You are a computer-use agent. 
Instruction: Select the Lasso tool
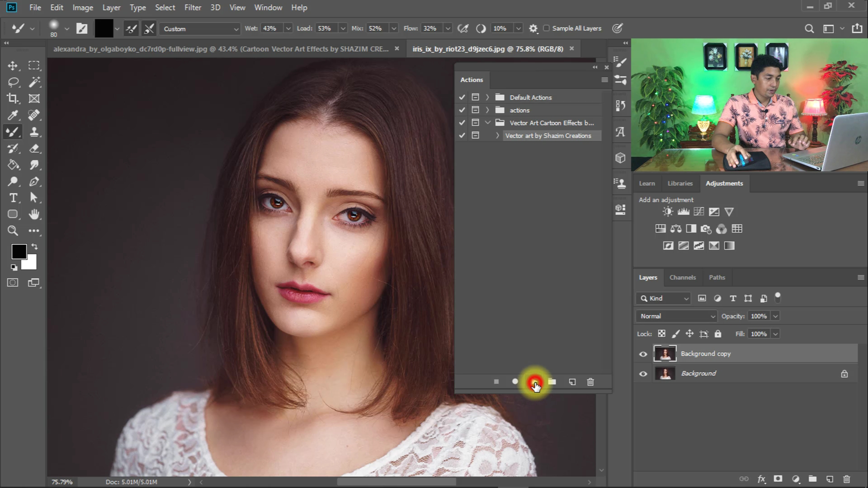tap(13, 82)
